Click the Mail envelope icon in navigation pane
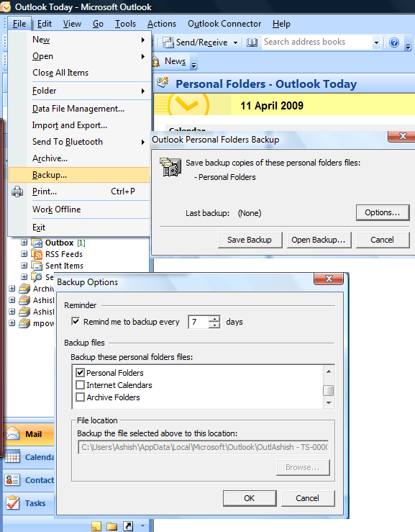 [x=12, y=433]
